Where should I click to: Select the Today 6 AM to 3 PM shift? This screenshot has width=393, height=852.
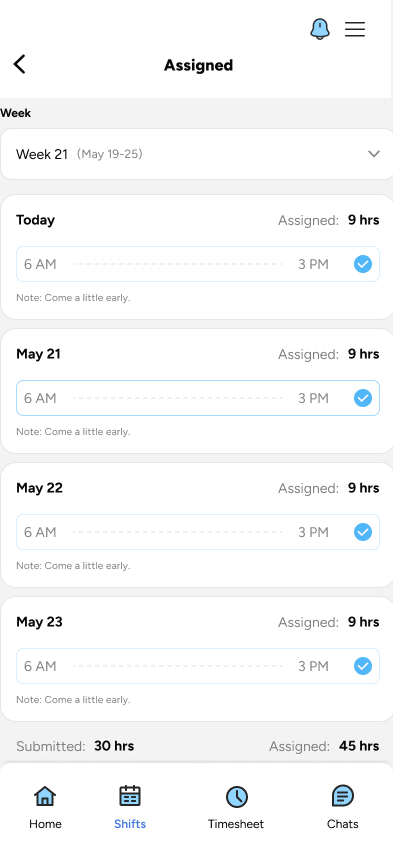[x=198, y=264]
